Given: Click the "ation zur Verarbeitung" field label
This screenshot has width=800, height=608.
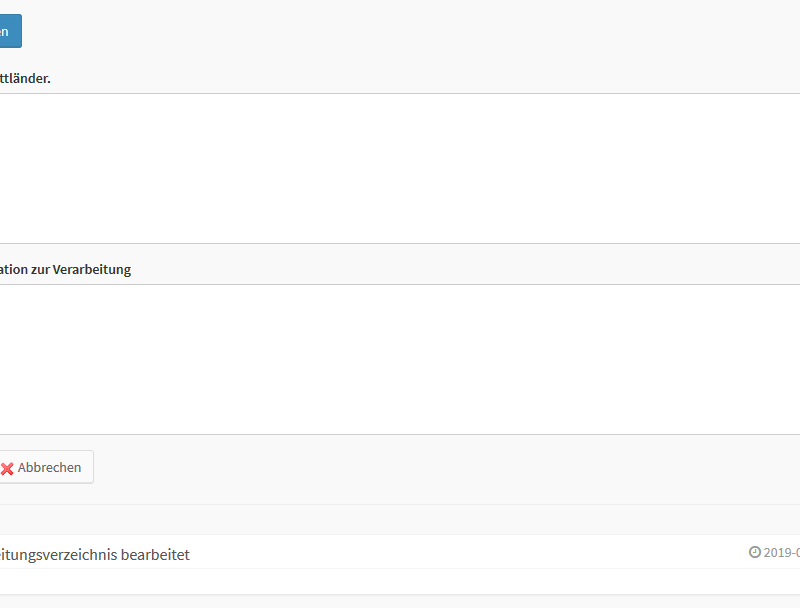Looking at the screenshot, I should click(66, 269).
